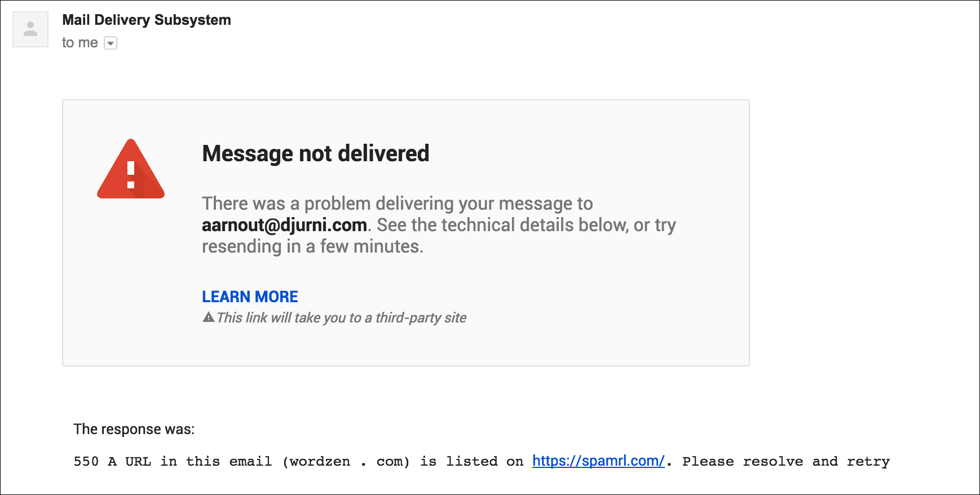This screenshot has width=980, height=495.
Task: Click the 550 error code
Action: [x=86, y=462]
